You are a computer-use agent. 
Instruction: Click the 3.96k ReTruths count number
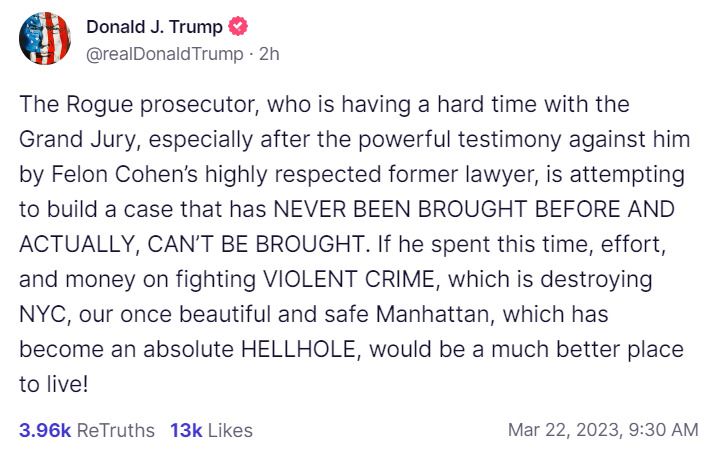[x=45, y=430]
